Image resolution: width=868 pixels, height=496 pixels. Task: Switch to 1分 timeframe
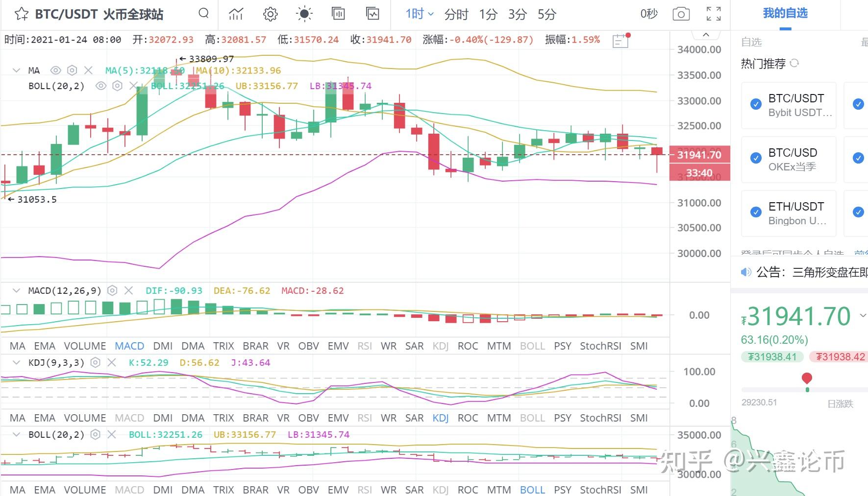pos(488,14)
